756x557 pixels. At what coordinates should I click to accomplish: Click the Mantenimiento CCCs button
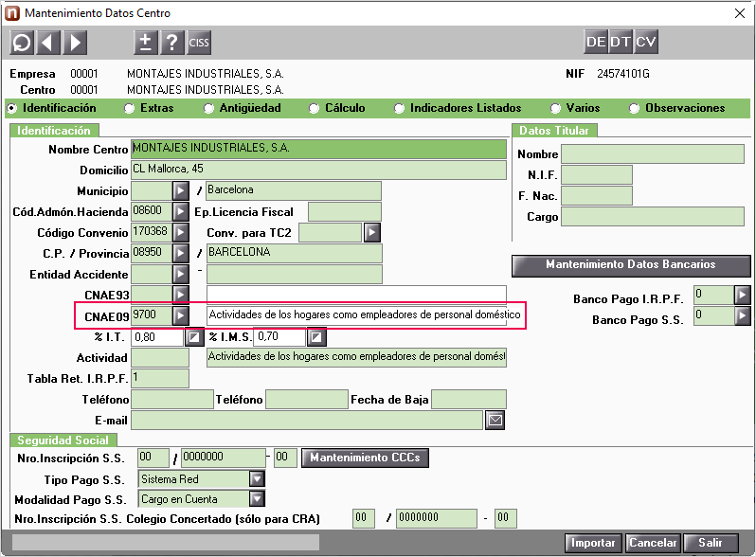[365, 458]
